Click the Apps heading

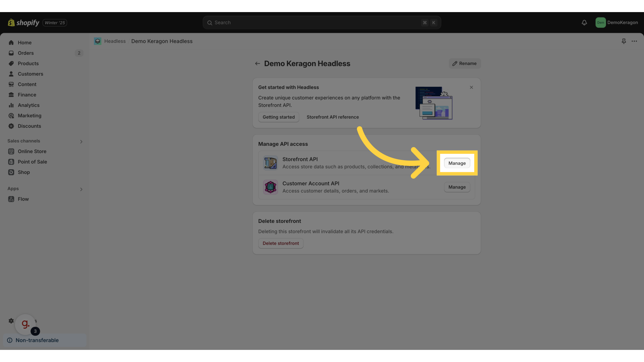tap(13, 188)
